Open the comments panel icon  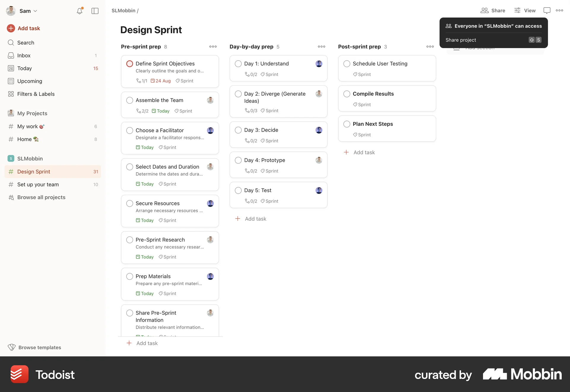pos(547,10)
